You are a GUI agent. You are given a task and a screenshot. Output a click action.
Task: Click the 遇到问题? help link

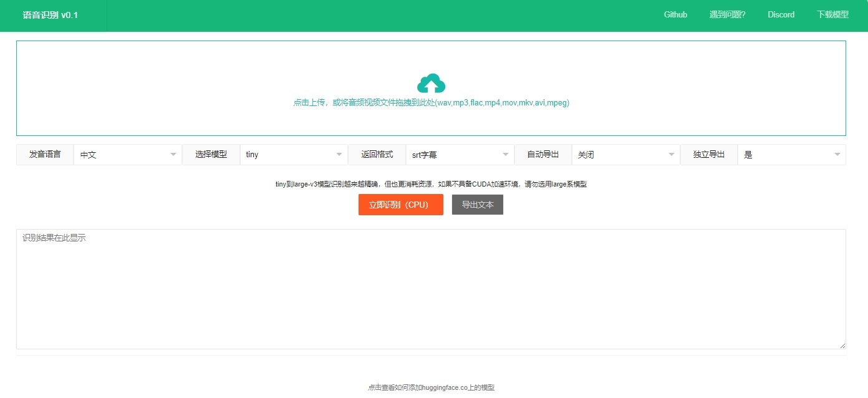click(728, 14)
